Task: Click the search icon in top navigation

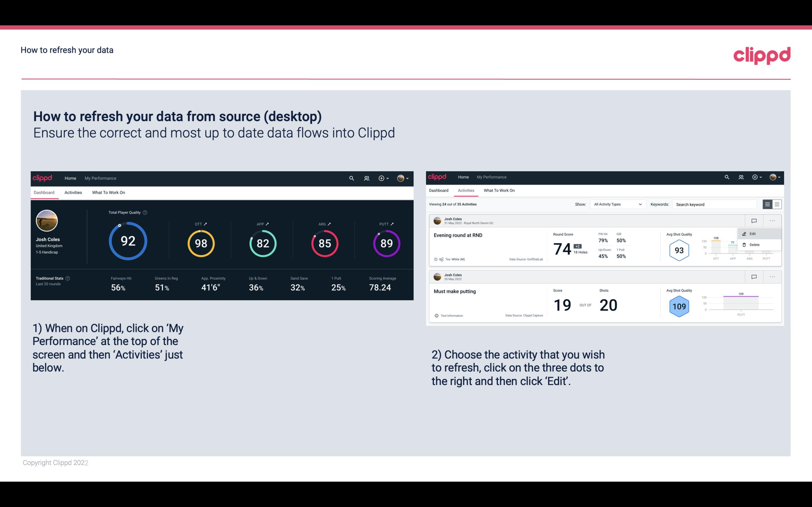Action: (351, 178)
